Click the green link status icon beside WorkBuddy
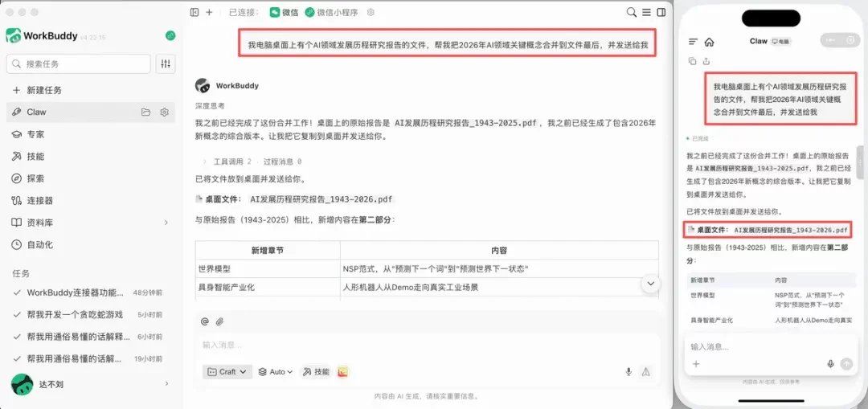This screenshot has width=868, height=409. [170, 35]
